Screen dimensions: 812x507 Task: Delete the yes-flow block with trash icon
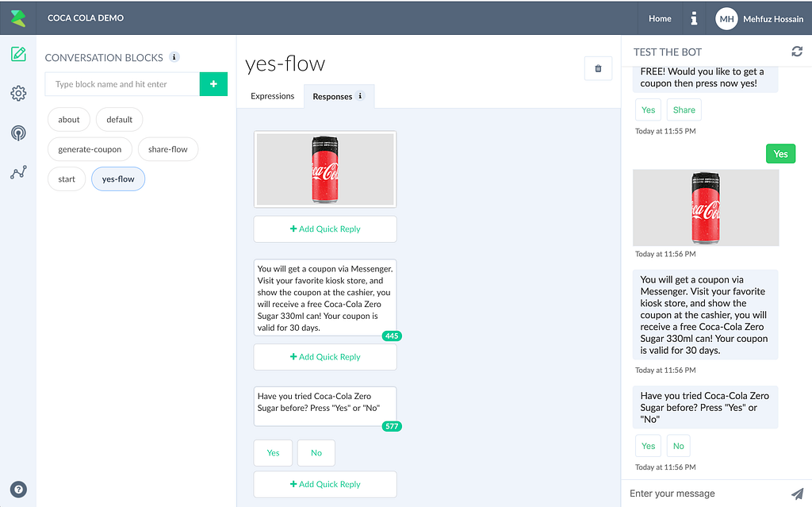click(598, 68)
